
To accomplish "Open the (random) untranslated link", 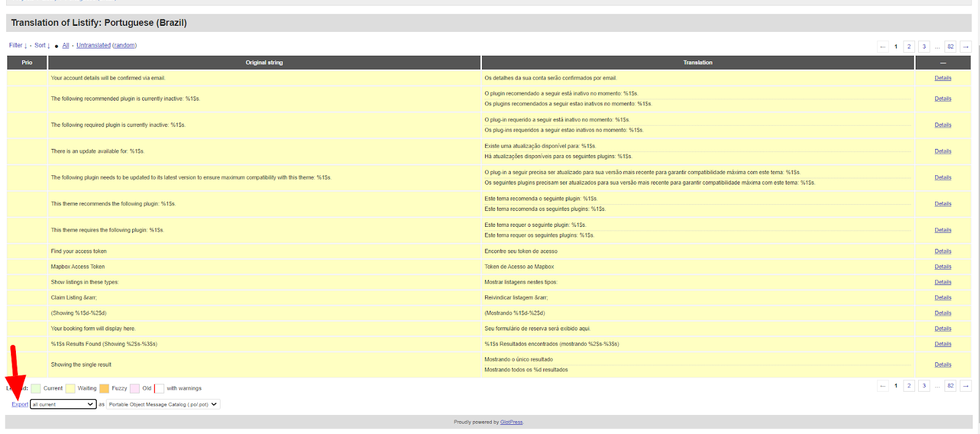I will [x=124, y=45].
